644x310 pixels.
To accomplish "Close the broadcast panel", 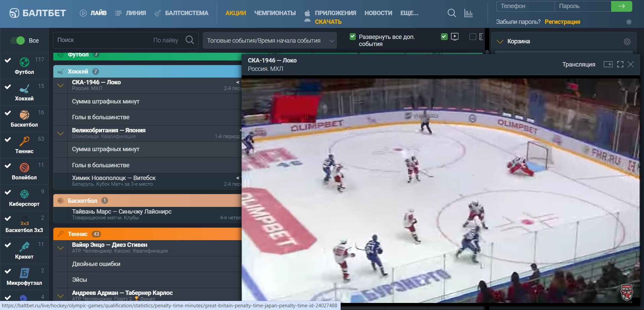I will [x=631, y=64].
